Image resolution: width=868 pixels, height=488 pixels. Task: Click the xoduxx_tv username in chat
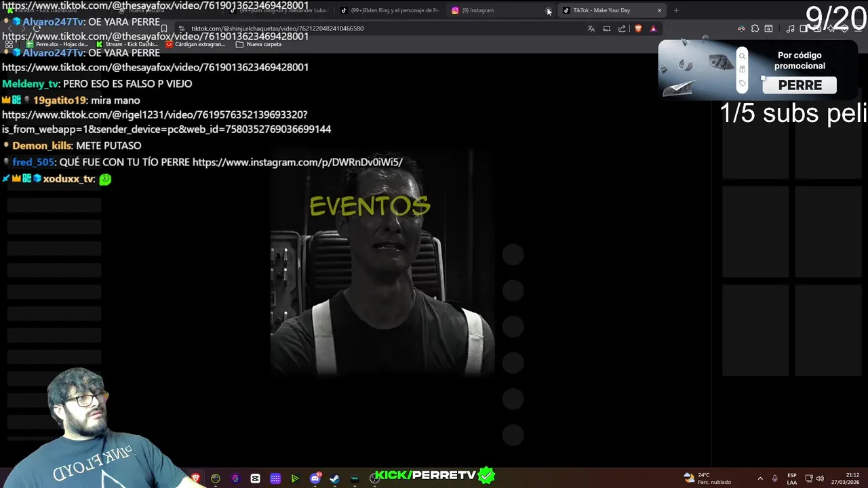pos(68,179)
